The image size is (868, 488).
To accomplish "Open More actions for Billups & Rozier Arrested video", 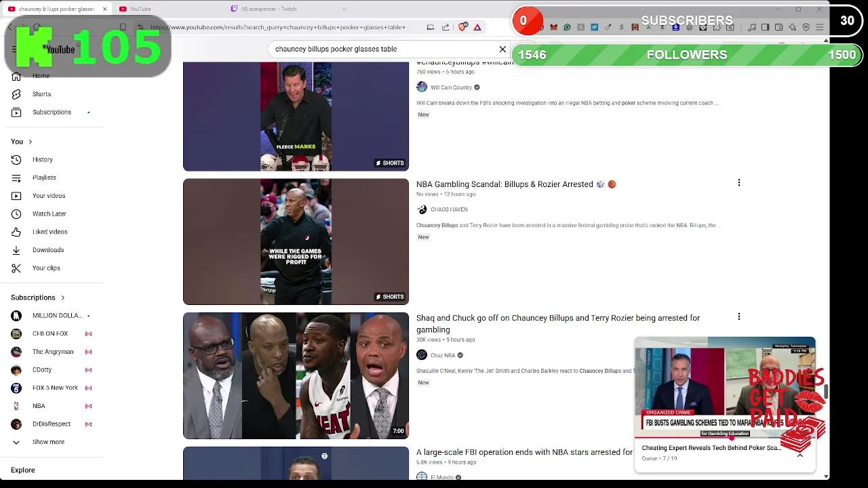I will pos(738,183).
